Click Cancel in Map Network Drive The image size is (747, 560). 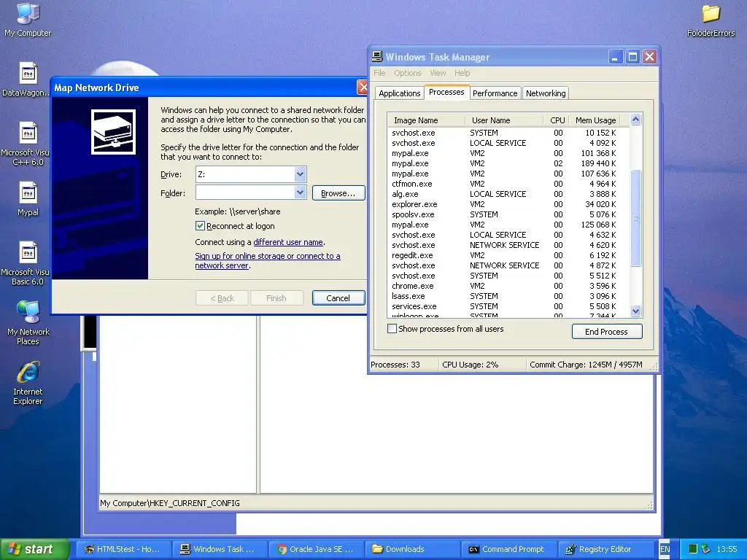pos(338,298)
